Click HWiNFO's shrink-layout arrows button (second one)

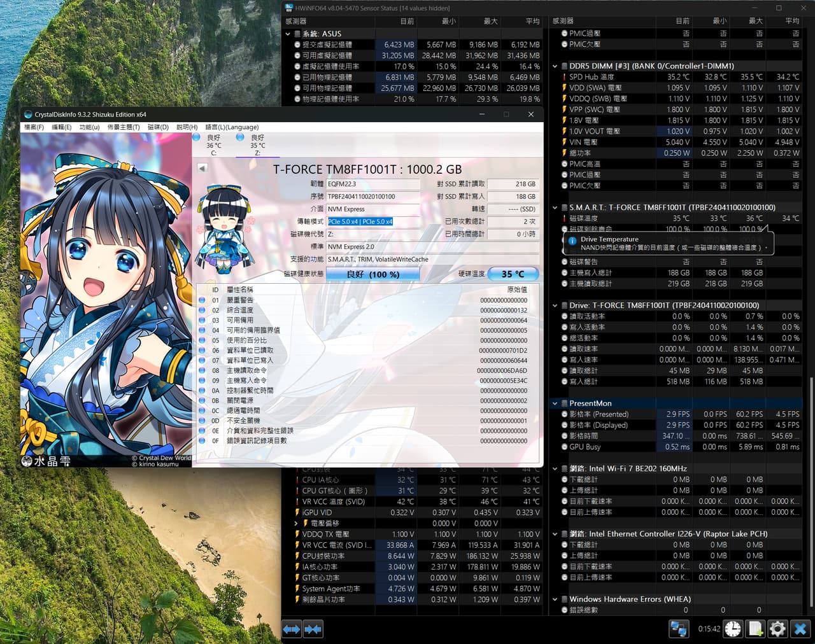click(x=313, y=629)
